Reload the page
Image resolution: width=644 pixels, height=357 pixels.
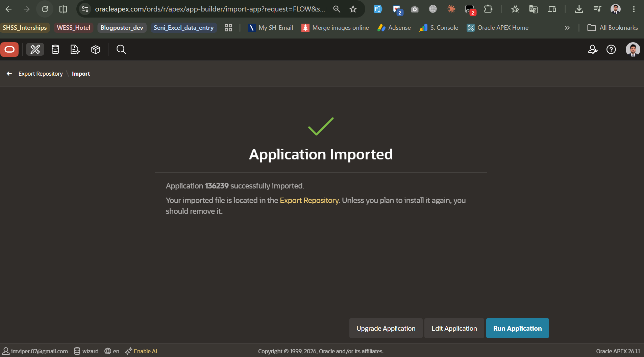click(45, 9)
